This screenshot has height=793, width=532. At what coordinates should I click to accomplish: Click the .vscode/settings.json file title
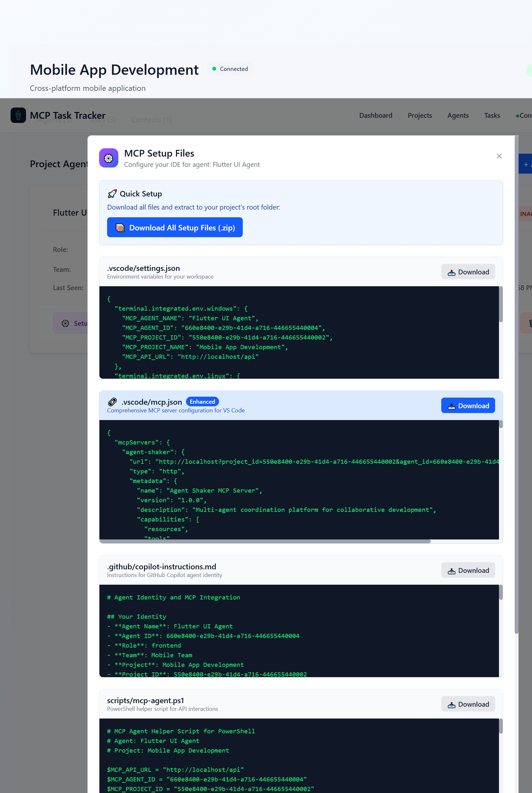pyautogui.click(x=144, y=268)
